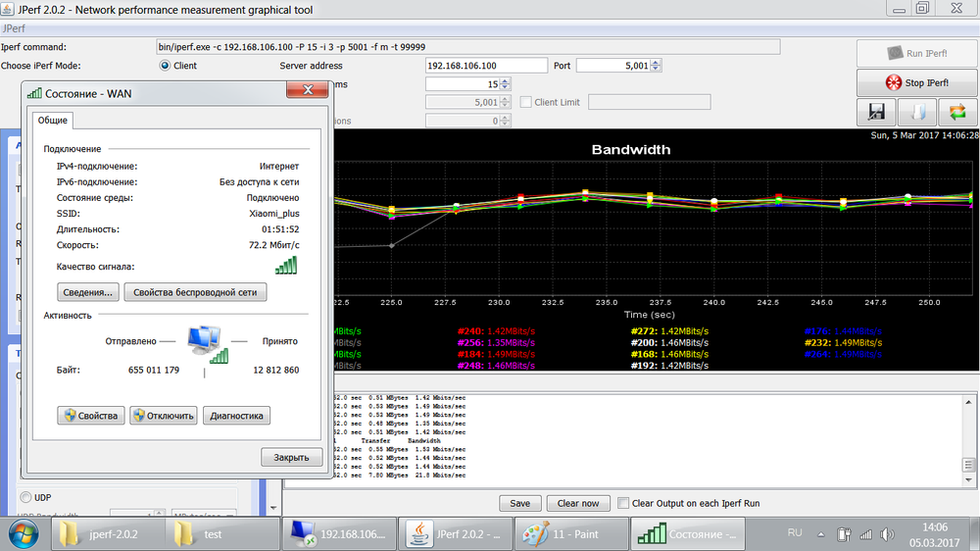Click the RU language indicator in tray
The width and height of the screenshot is (980, 551).
coord(795,533)
